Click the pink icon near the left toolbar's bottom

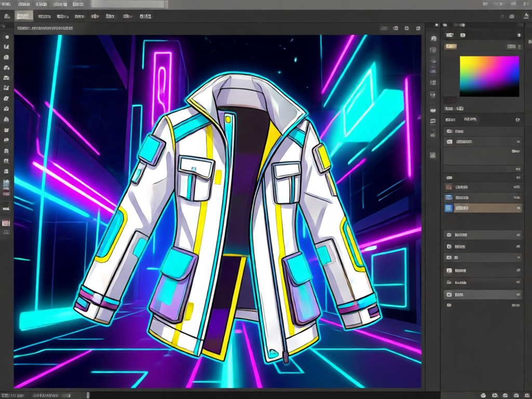click(x=6, y=223)
